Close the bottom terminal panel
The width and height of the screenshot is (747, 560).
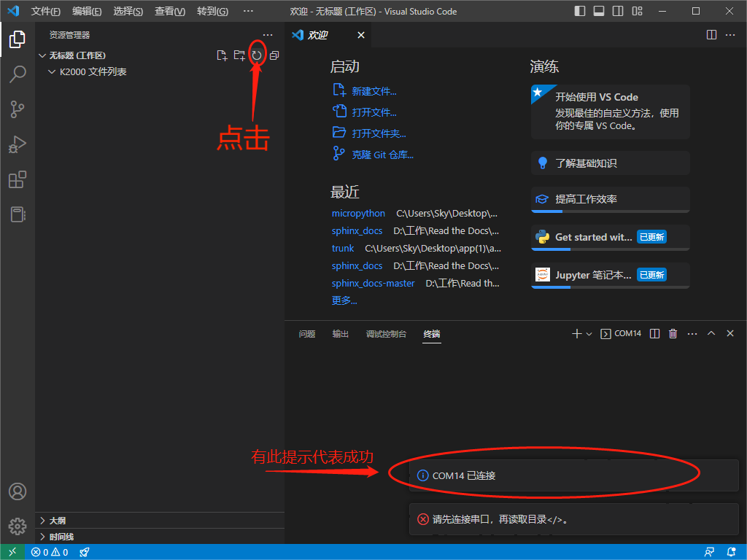pyautogui.click(x=729, y=333)
